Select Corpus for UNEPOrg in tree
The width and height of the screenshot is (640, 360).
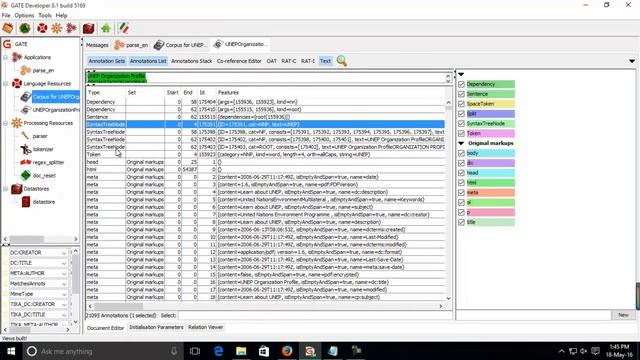click(56, 97)
